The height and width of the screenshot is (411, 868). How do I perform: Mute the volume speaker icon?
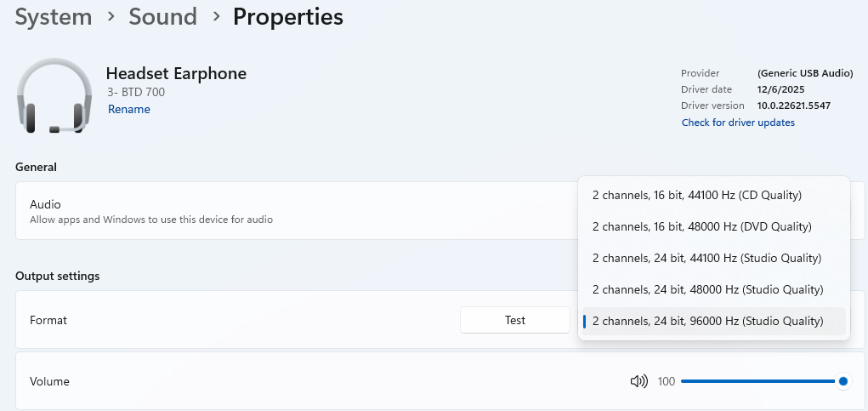point(638,381)
